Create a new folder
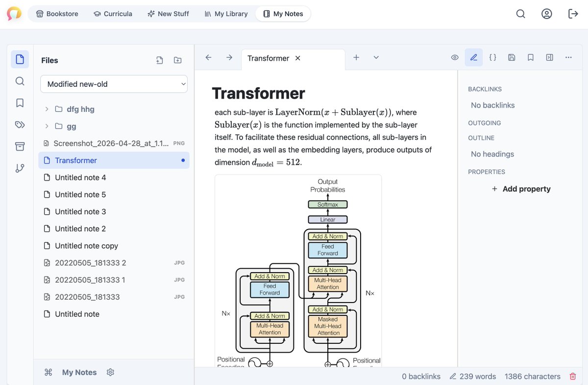This screenshot has width=588, height=385. tap(177, 60)
